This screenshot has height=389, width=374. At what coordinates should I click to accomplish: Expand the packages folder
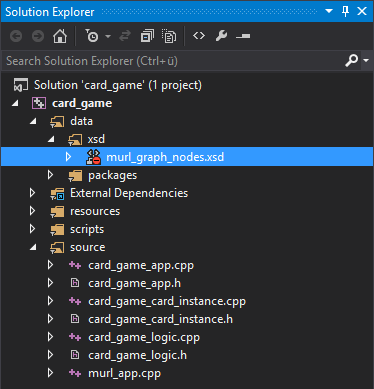click(x=50, y=175)
